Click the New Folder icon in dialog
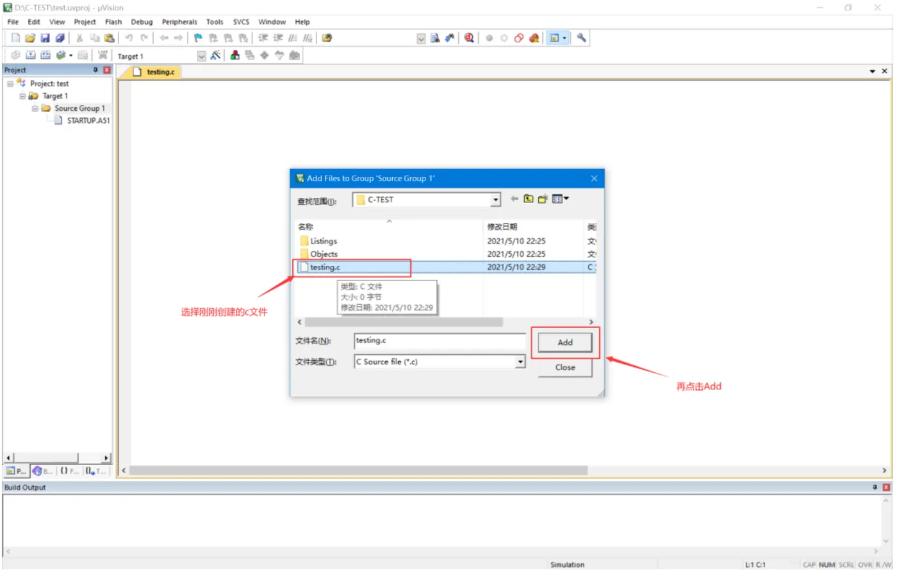 coord(543,199)
